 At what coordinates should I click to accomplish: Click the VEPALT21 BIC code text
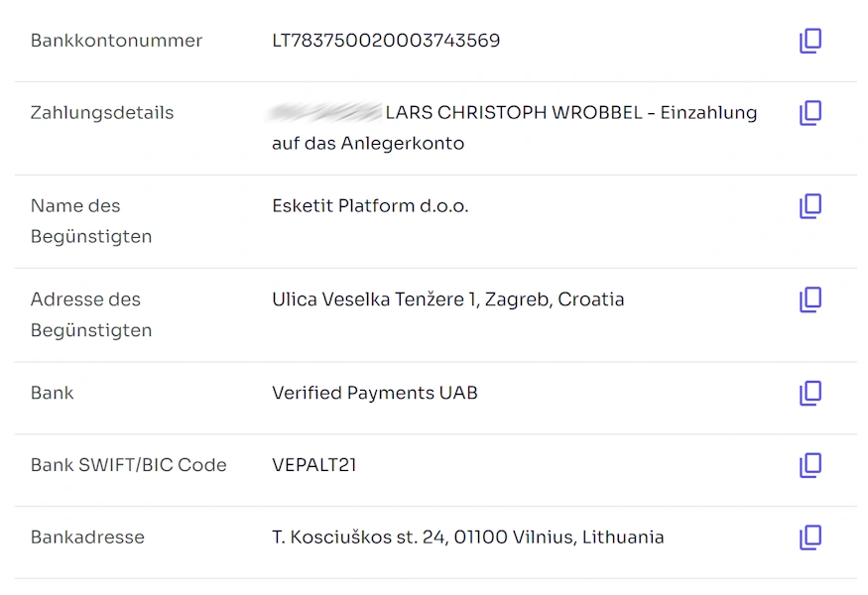point(313,465)
